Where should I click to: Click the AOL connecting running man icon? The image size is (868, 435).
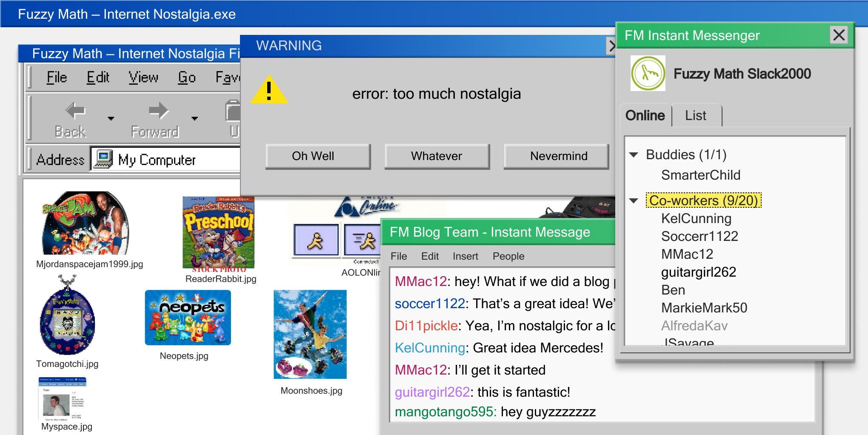pyautogui.click(x=362, y=240)
